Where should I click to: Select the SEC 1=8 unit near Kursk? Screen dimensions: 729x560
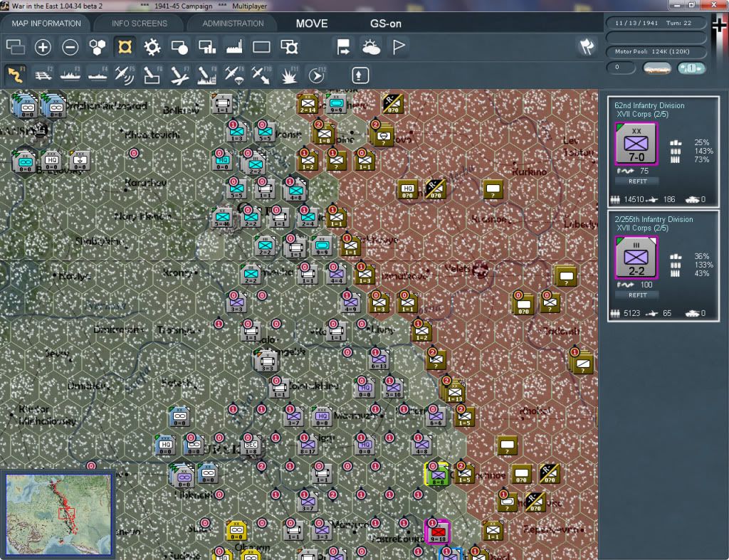click(251, 446)
